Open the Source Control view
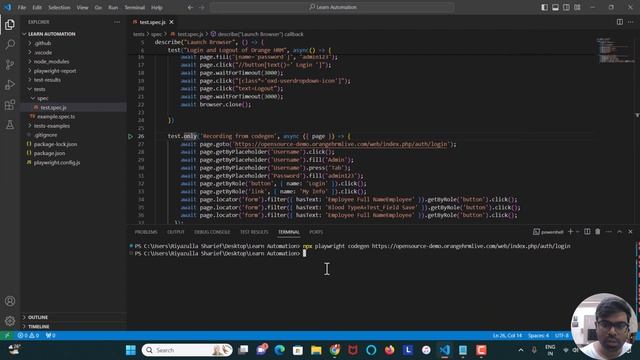This screenshot has height=360, width=640. pyautogui.click(x=10, y=64)
